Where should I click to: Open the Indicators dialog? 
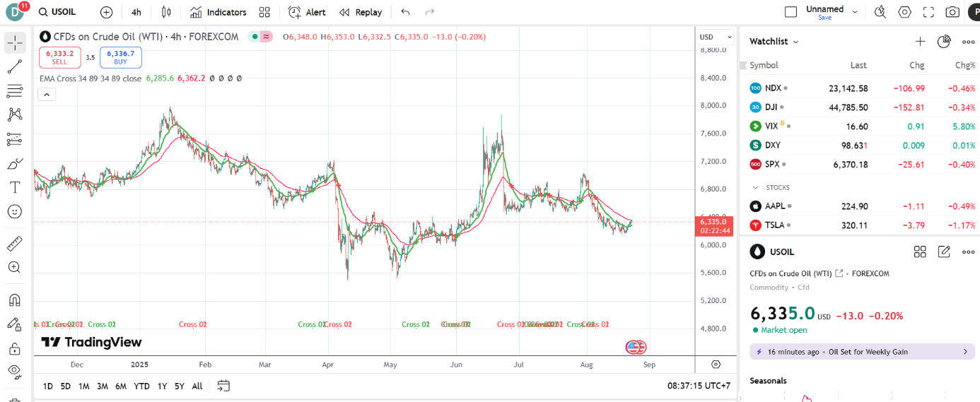218,12
